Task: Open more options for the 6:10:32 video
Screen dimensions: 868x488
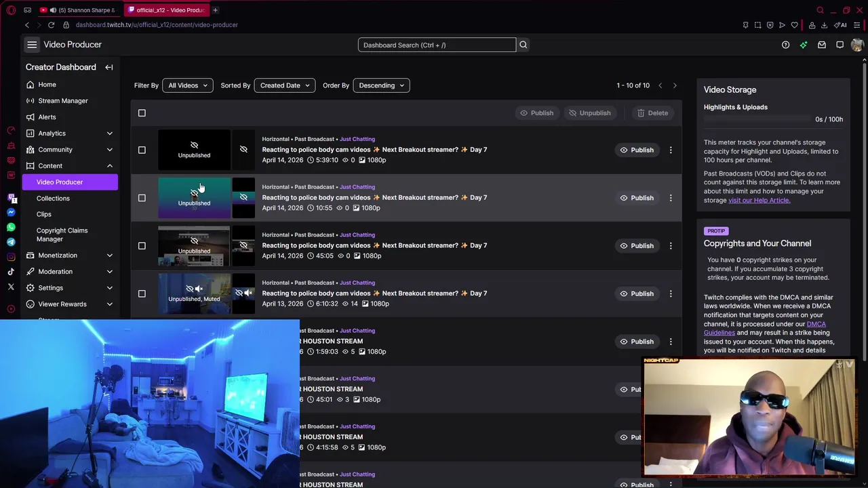Action: pyautogui.click(x=671, y=293)
